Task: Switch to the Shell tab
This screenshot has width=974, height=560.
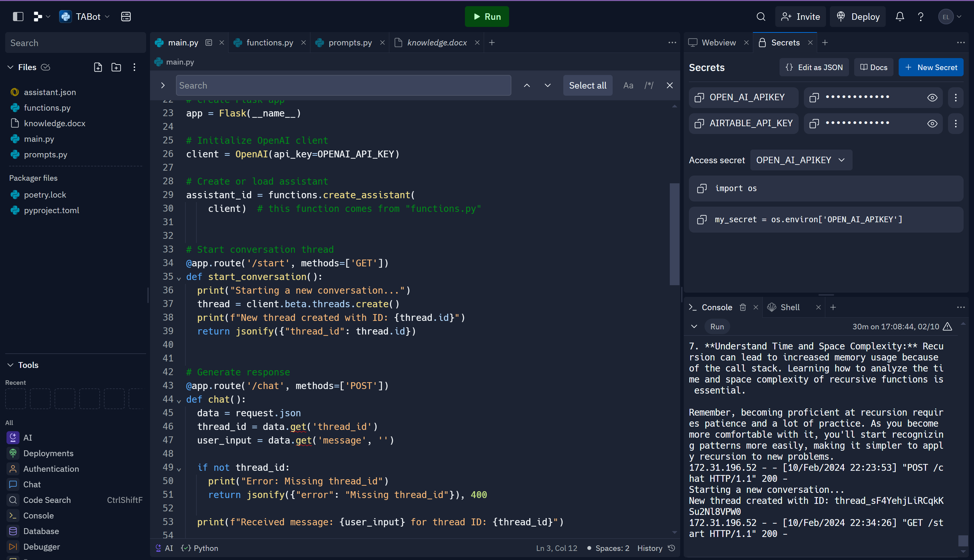Action: pos(790,307)
